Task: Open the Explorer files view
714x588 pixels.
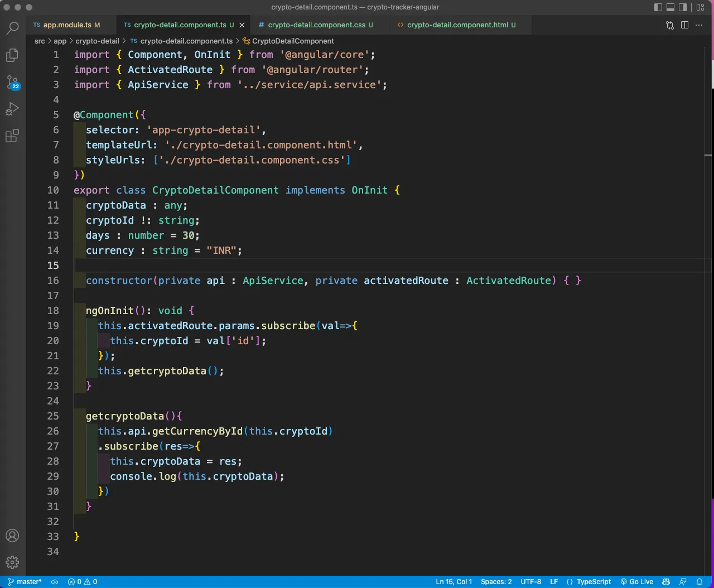Action: (12, 55)
